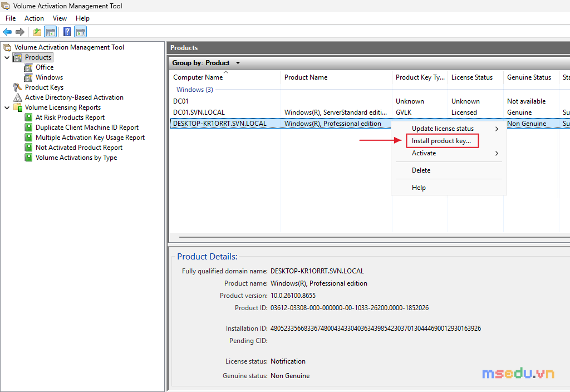Sort by the Computer Name column header

225,77
